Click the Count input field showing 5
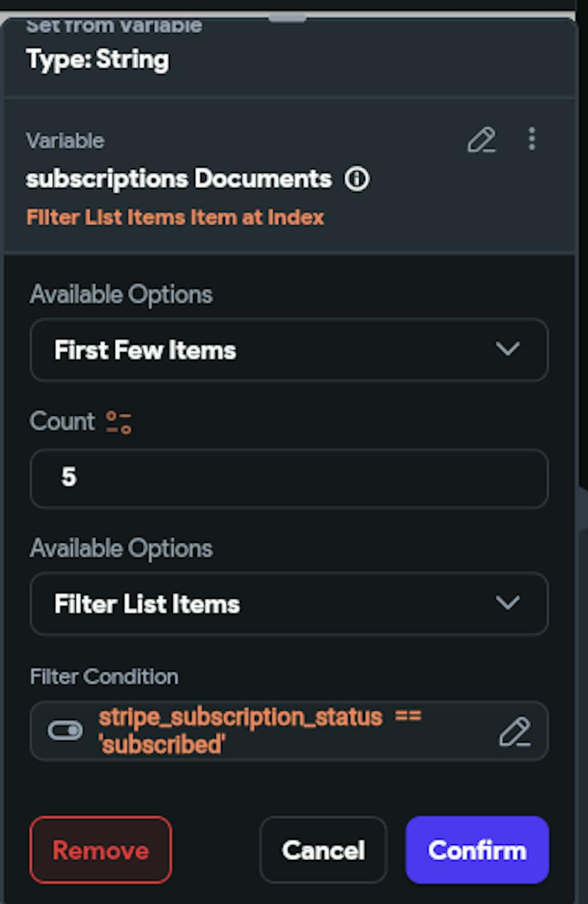588x904 pixels. point(289,478)
